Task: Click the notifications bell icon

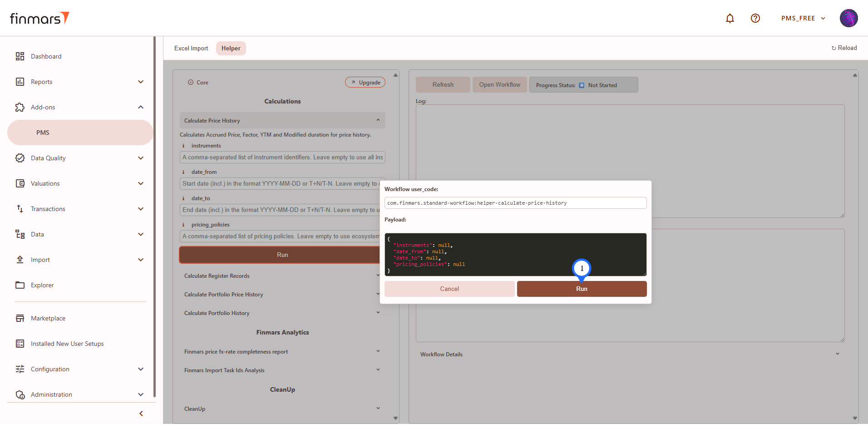Action: coord(730,18)
